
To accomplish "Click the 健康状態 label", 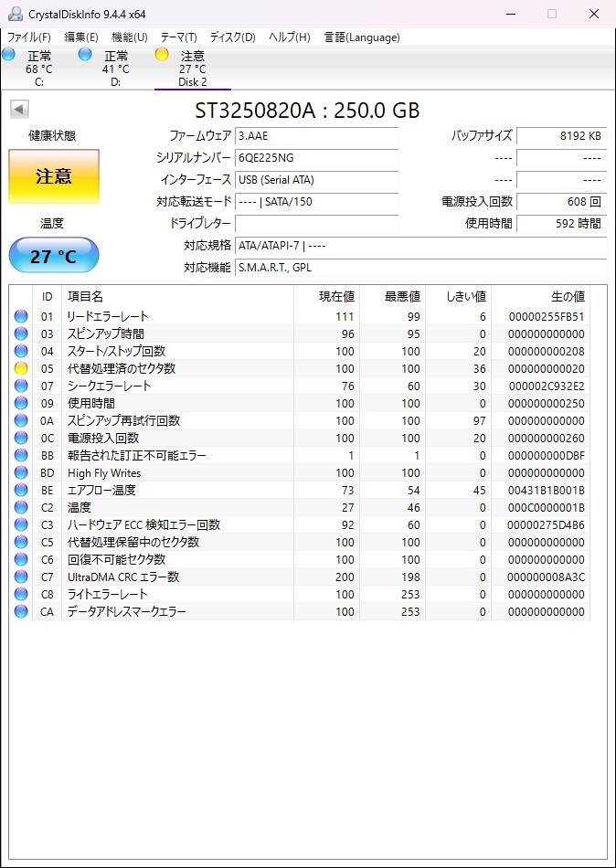I will click(x=52, y=136).
